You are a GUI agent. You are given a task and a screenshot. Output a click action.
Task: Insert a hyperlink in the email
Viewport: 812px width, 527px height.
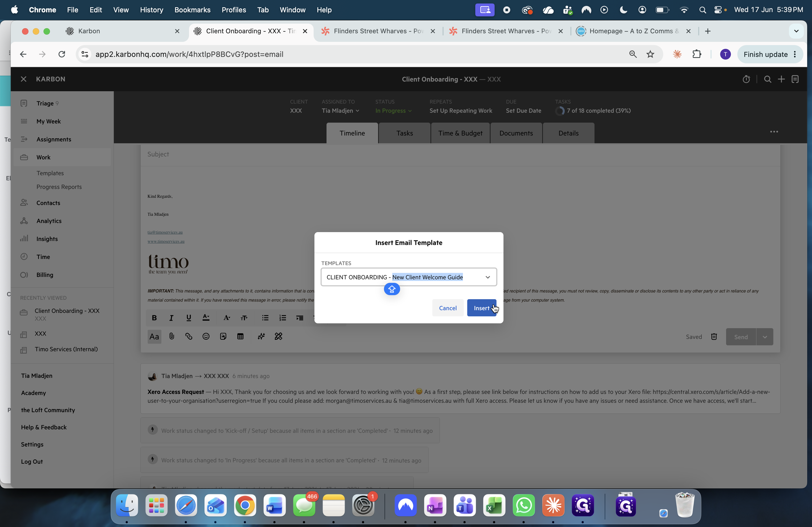189,336
